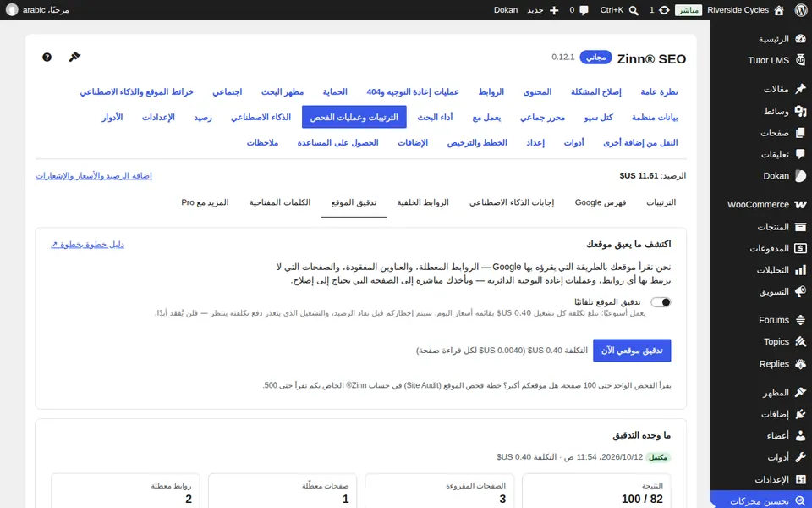This screenshot has width=812, height=508.
Task: Click the مكتمل completed status badge
Action: pos(658,457)
